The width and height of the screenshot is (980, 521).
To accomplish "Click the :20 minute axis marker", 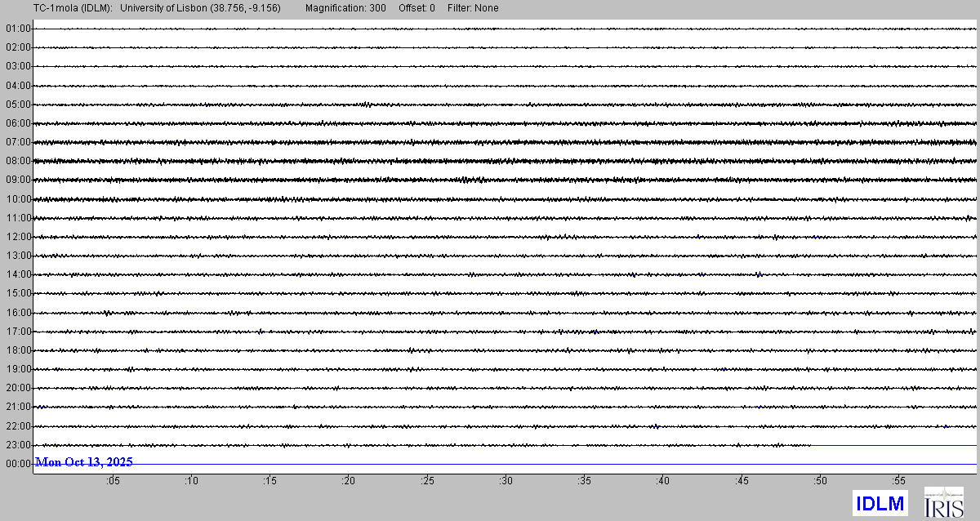I will [348, 481].
